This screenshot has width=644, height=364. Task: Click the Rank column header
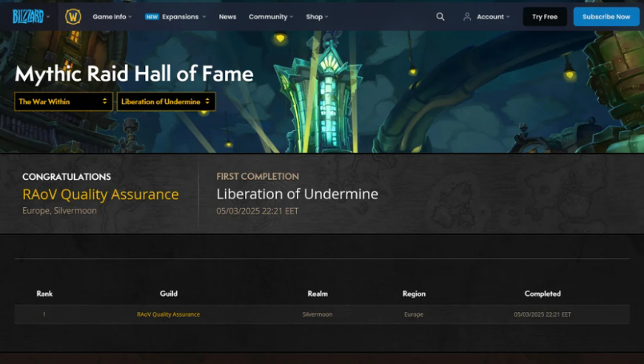pyautogui.click(x=44, y=294)
